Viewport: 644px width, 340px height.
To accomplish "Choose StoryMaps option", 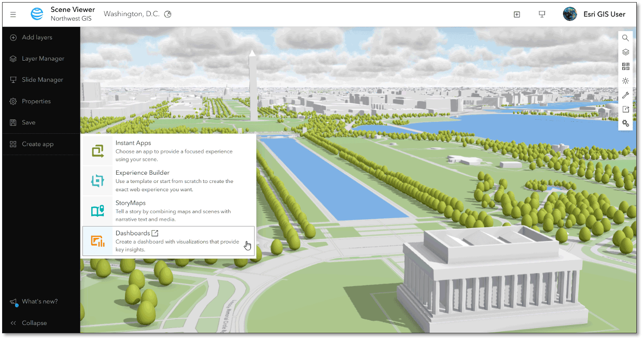I will (x=169, y=211).
